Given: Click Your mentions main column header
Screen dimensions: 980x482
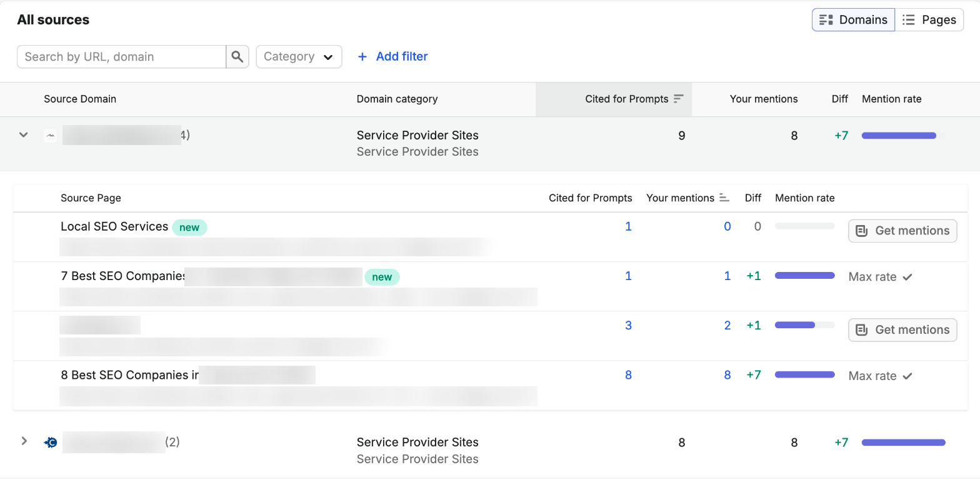Looking at the screenshot, I should [764, 99].
